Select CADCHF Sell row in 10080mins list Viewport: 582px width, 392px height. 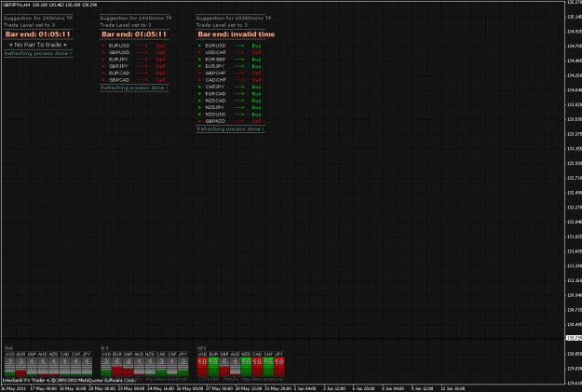[x=230, y=80]
